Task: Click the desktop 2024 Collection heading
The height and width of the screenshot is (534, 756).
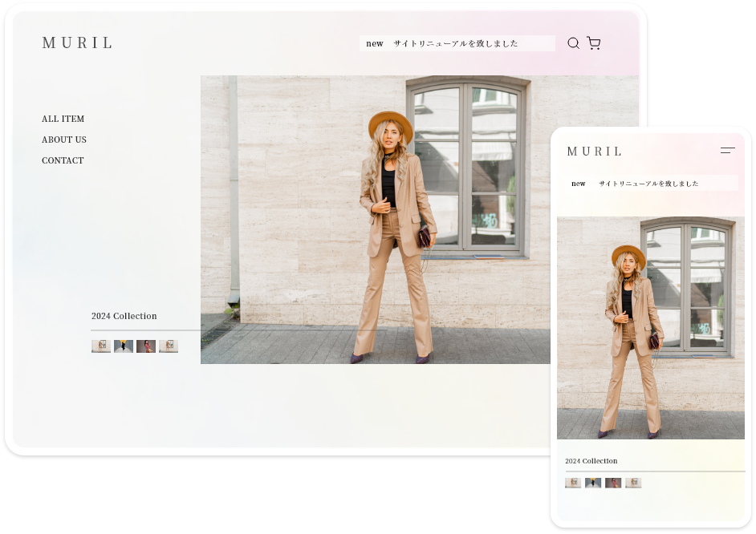Action: coord(124,316)
